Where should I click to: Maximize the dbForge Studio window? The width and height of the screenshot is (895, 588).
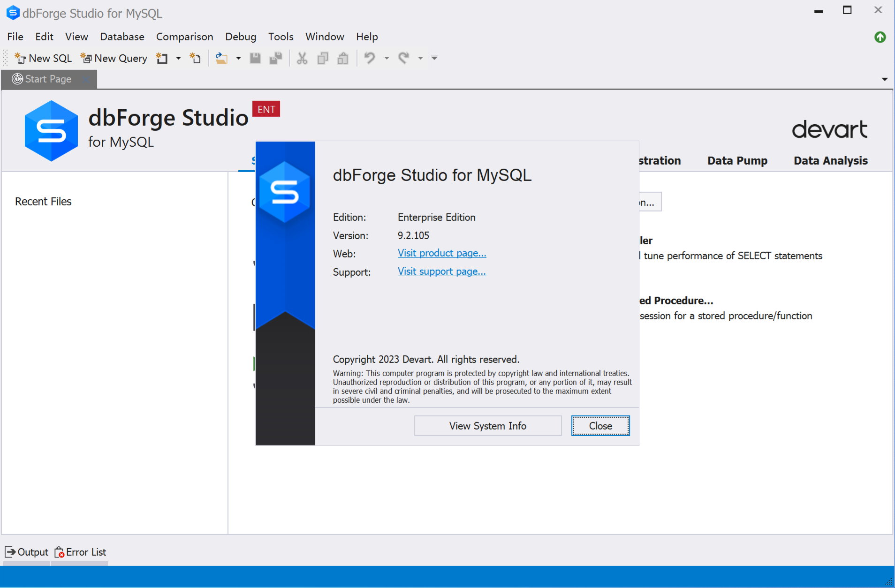click(x=847, y=10)
